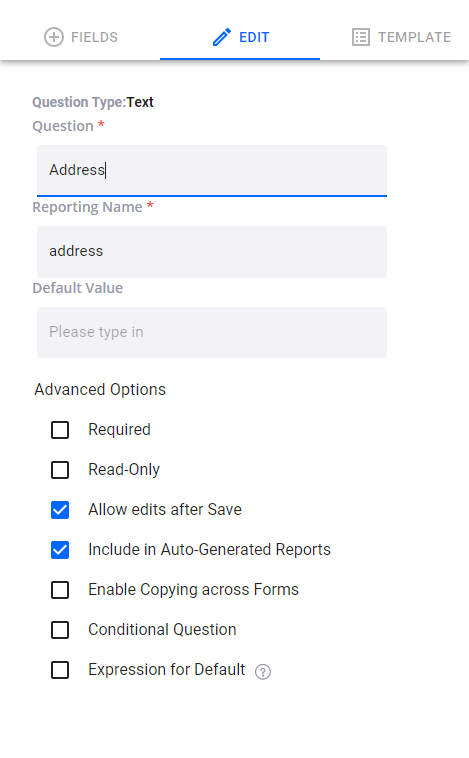Uncheck Allow edits after Save

click(60, 510)
